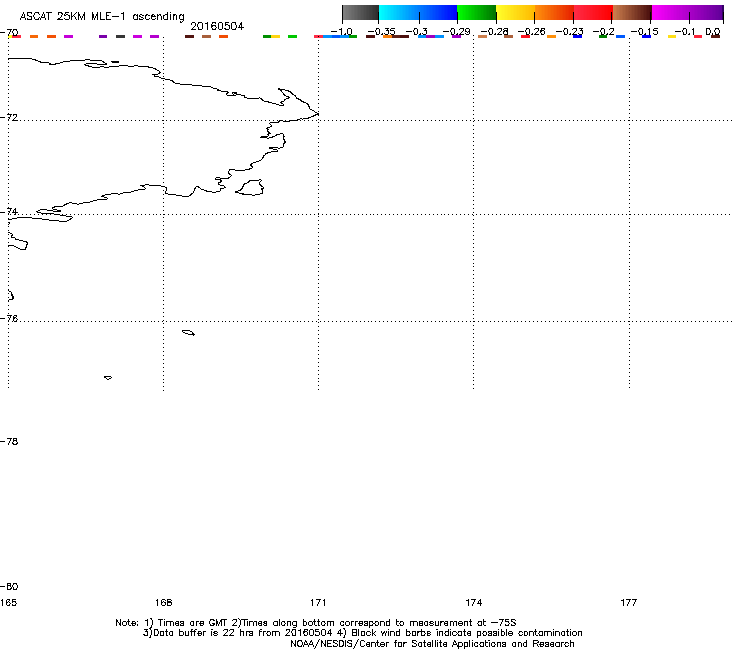Pick the brown segment of the color bar
The height and width of the screenshot is (650, 740).
(632, 13)
